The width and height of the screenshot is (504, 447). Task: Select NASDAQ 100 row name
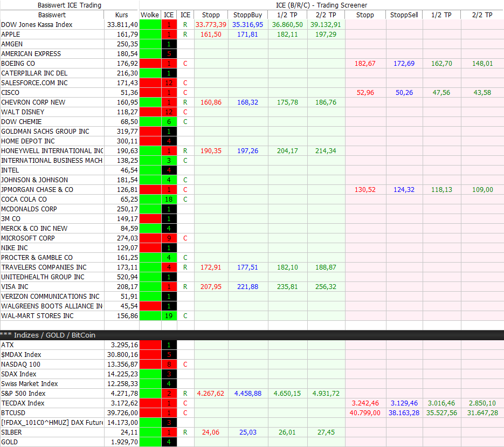[20, 365]
